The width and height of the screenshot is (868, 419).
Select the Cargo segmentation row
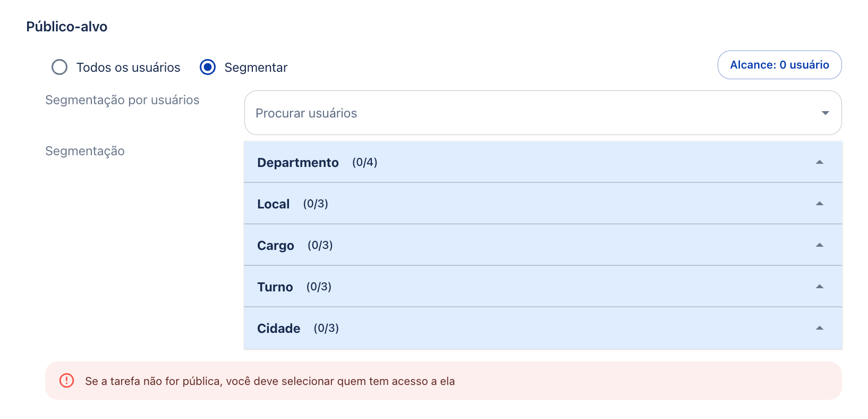pos(543,245)
